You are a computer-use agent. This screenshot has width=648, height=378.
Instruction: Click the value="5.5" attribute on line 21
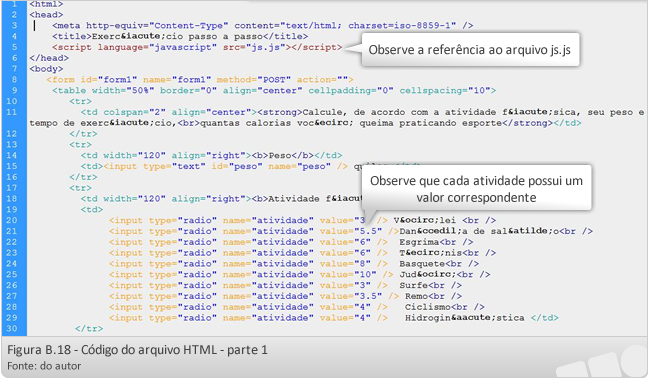click(x=350, y=231)
